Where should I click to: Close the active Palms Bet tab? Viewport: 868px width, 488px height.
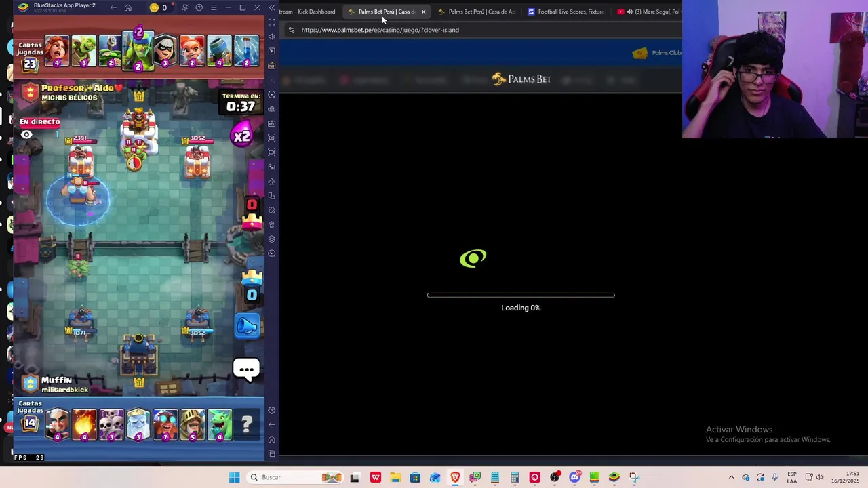[x=423, y=12]
